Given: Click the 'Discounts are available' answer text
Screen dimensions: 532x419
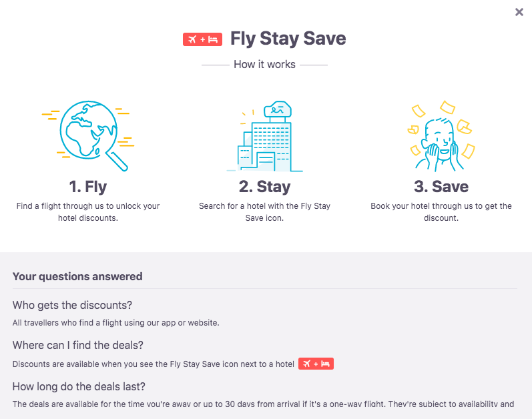Looking at the screenshot, I should click(154, 364).
